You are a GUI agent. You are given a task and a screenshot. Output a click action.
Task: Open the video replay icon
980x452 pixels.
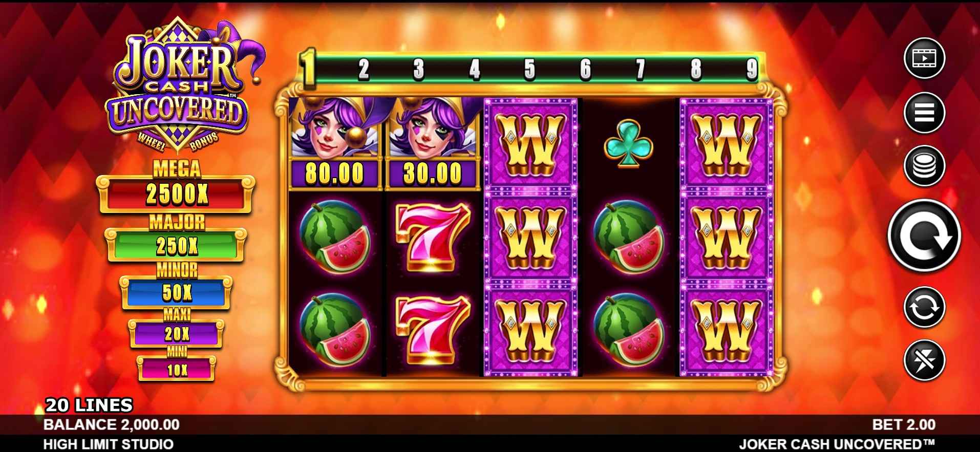[x=924, y=58]
